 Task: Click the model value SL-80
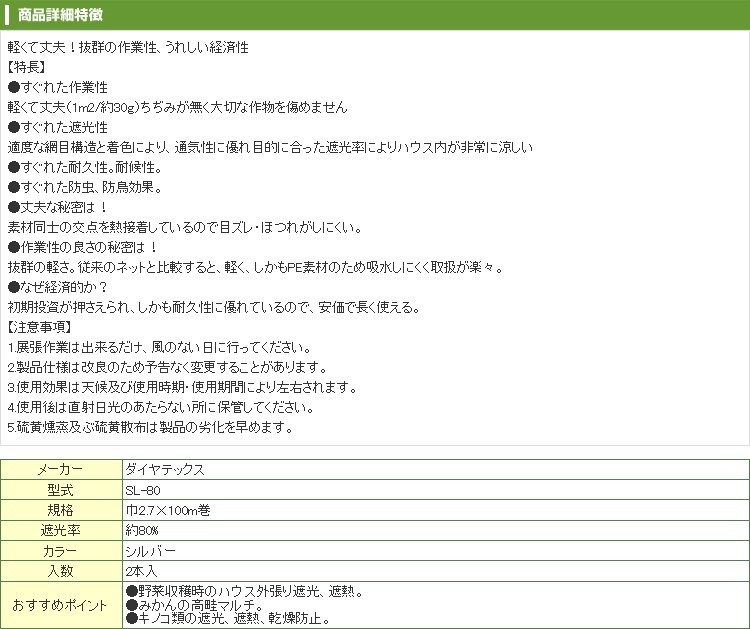coord(143,490)
